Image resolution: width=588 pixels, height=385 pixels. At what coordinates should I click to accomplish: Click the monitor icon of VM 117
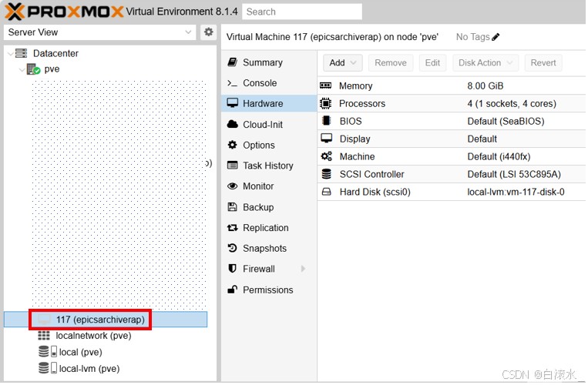click(x=44, y=320)
